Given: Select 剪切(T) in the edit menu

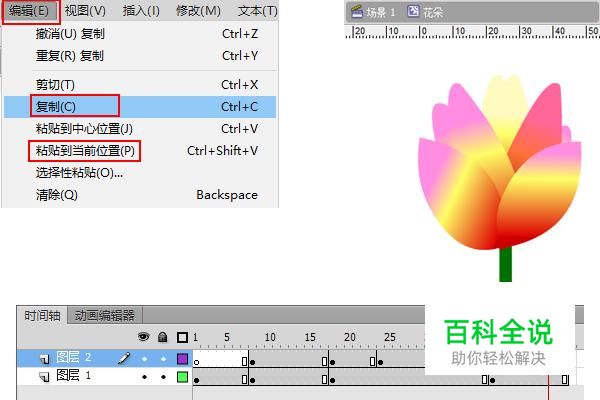Looking at the screenshot, I should tap(140, 85).
